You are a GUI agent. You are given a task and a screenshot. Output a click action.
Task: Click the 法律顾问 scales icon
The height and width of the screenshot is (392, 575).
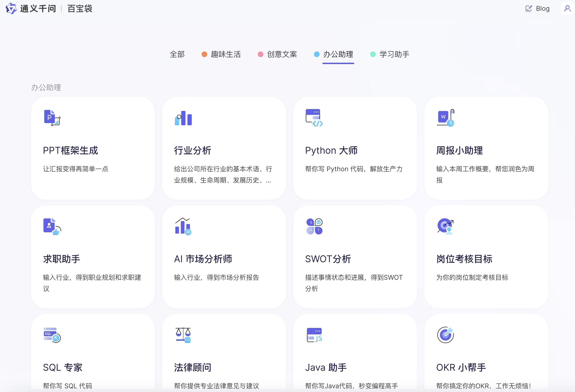[183, 335]
